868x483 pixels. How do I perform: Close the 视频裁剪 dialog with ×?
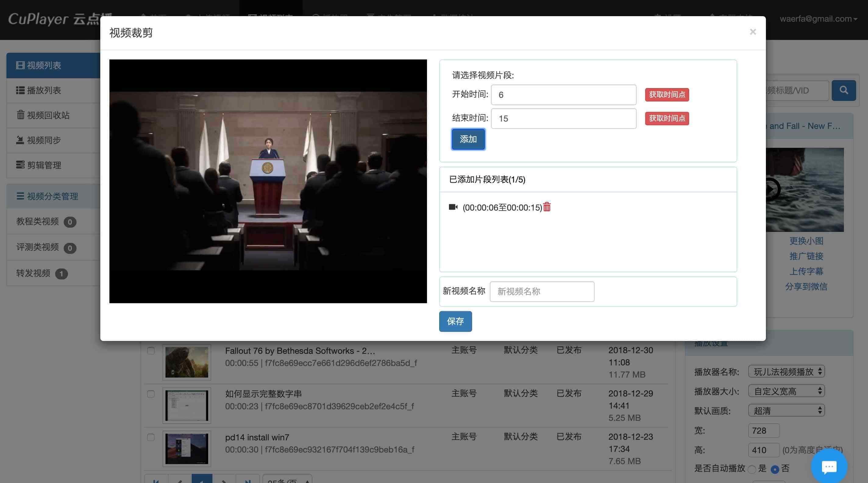[x=753, y=32]
